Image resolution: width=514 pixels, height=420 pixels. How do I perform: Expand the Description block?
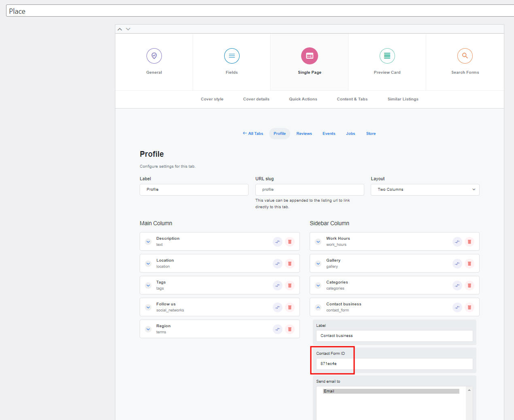[x=148, y=242]
